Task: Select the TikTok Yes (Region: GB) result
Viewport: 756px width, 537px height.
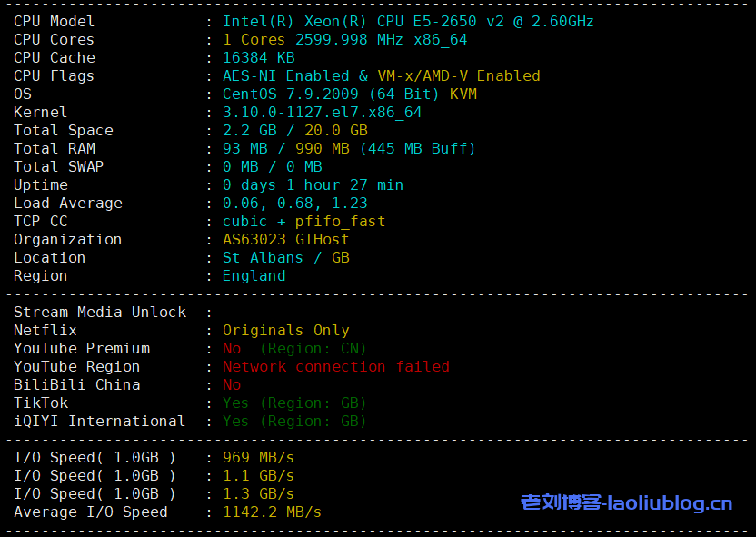Action: click(295, 403)
